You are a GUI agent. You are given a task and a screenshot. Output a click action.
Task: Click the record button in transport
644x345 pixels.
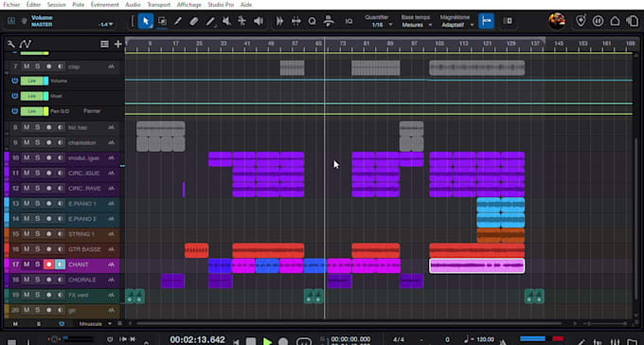tap(283, 341)
